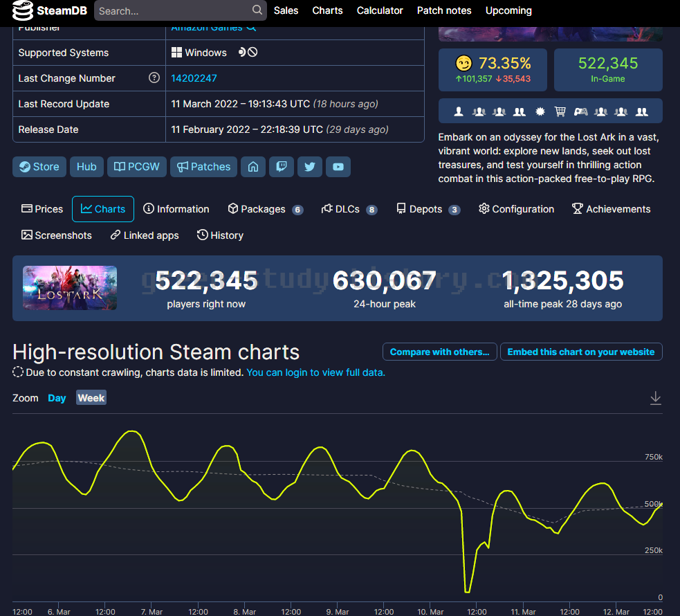Screen dimensions: 680x616
Task: Open Sales in top navigation
Action: [286, 10]
